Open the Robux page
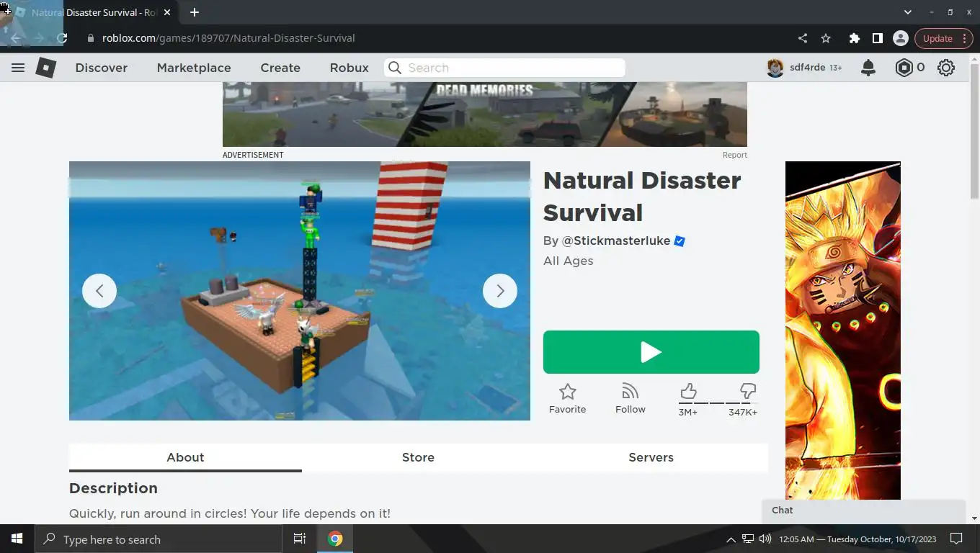The image size is (980, 553). [349, 68]
